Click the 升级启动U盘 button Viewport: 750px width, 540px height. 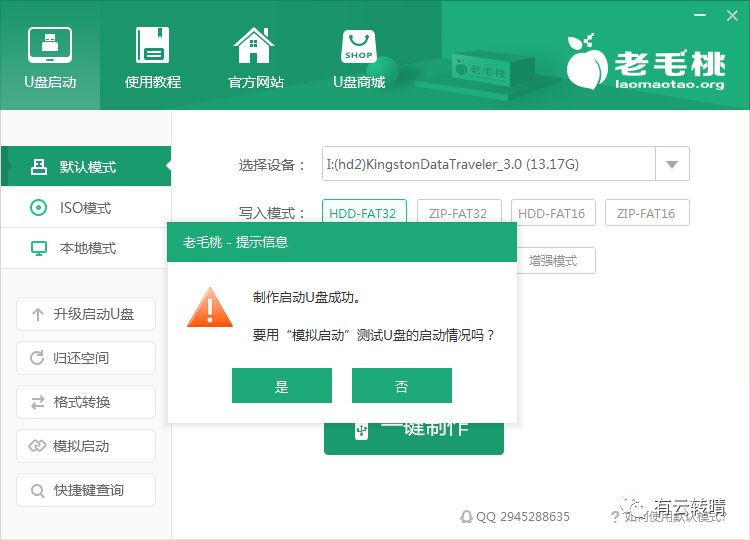tap(86, 314)
